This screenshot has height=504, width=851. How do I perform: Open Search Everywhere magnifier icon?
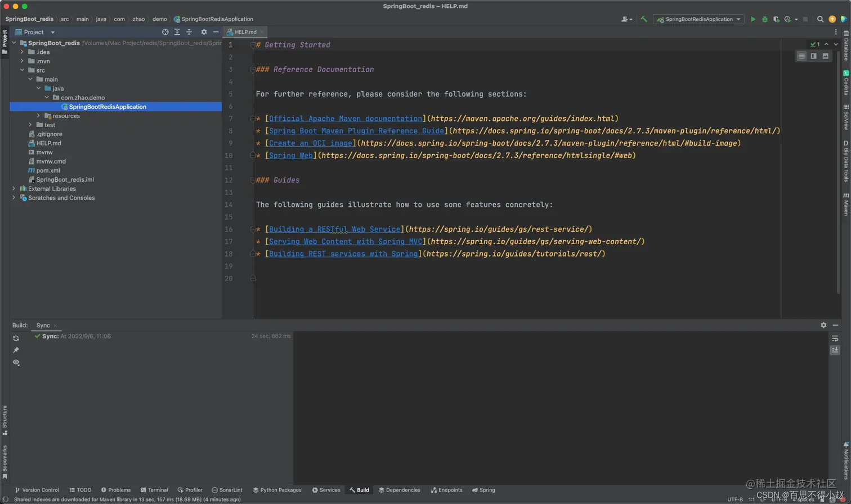point(820,19)
